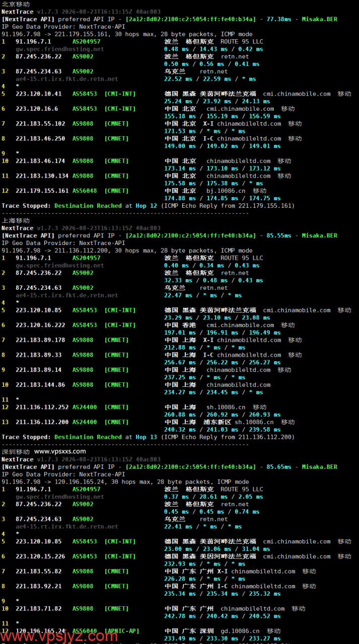Click the 173.14 ms latency value
Viewport: 359px width, 644px height.
[180, 169]
